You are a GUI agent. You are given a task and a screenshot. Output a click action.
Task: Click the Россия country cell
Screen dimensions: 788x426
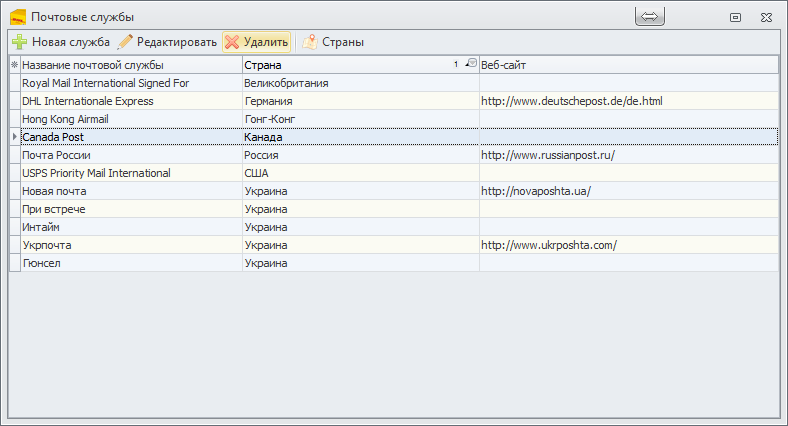click(x=261, y=155)
